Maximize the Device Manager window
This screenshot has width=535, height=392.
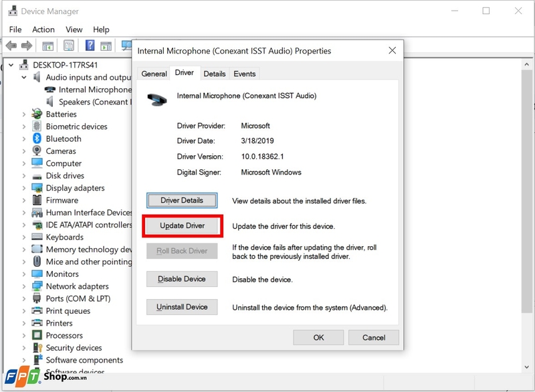pos(486,11)
